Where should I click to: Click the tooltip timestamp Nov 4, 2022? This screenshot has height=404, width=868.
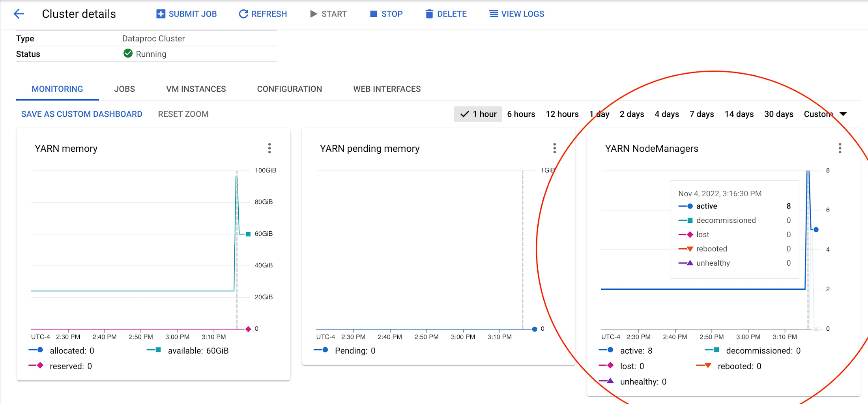[720, 194]
